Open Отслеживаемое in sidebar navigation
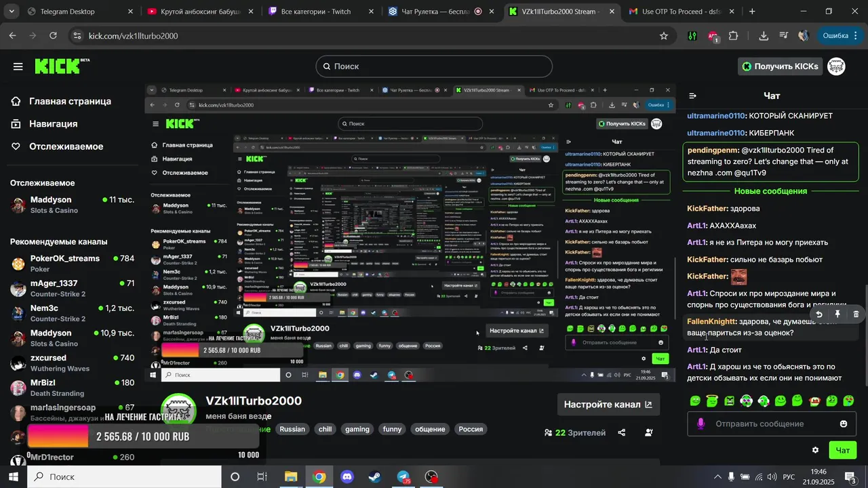Viewport: 868px width, 488px height. (58, 146)
